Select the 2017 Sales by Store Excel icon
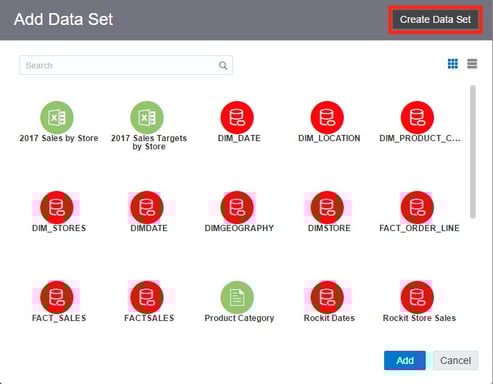 coord(57,117)
